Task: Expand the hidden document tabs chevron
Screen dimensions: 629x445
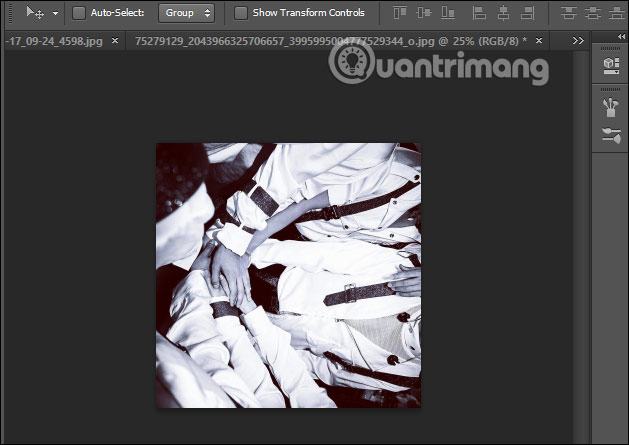Action: pyautogui.click(x=578, y=41)
